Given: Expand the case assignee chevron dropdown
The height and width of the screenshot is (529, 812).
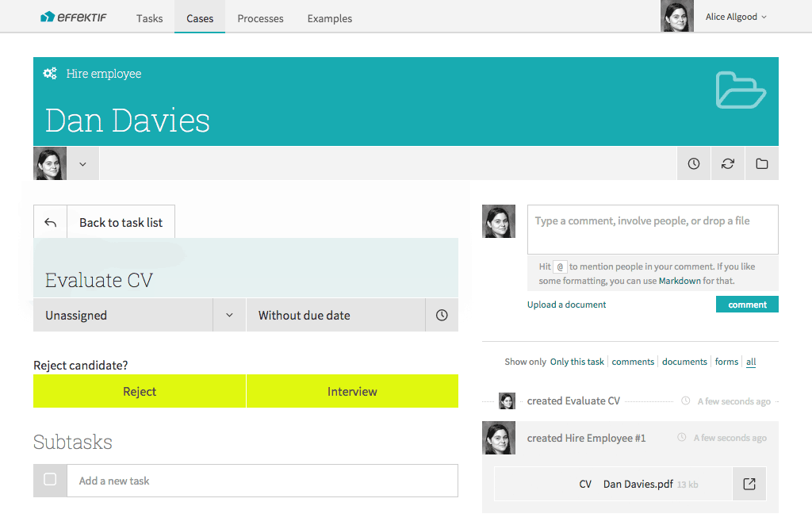Looking at the screenshot, I should point(82,163).
